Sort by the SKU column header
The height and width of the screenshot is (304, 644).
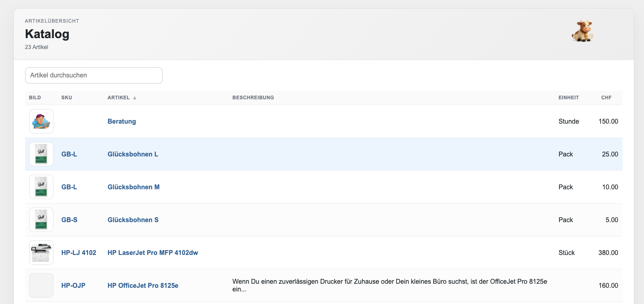click(x=67, y=98)
